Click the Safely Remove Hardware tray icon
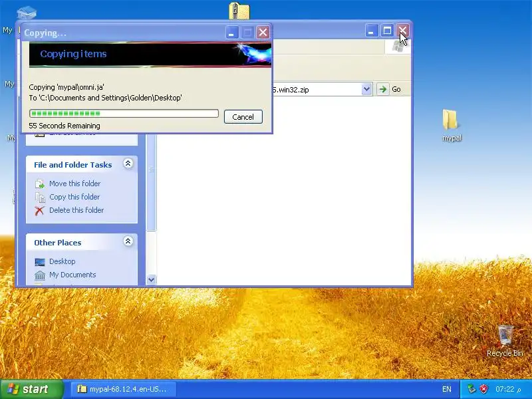This screenshot has height=399, width=532. [x=471, y=389]
